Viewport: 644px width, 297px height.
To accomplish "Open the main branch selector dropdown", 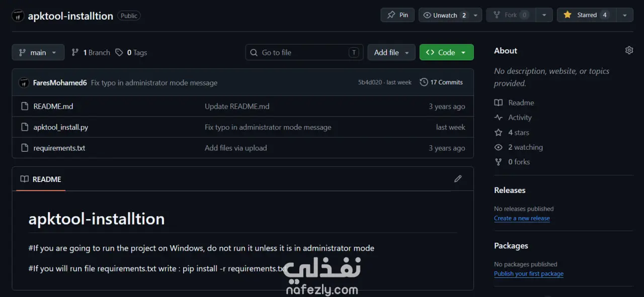I will [x=38, y=52].
